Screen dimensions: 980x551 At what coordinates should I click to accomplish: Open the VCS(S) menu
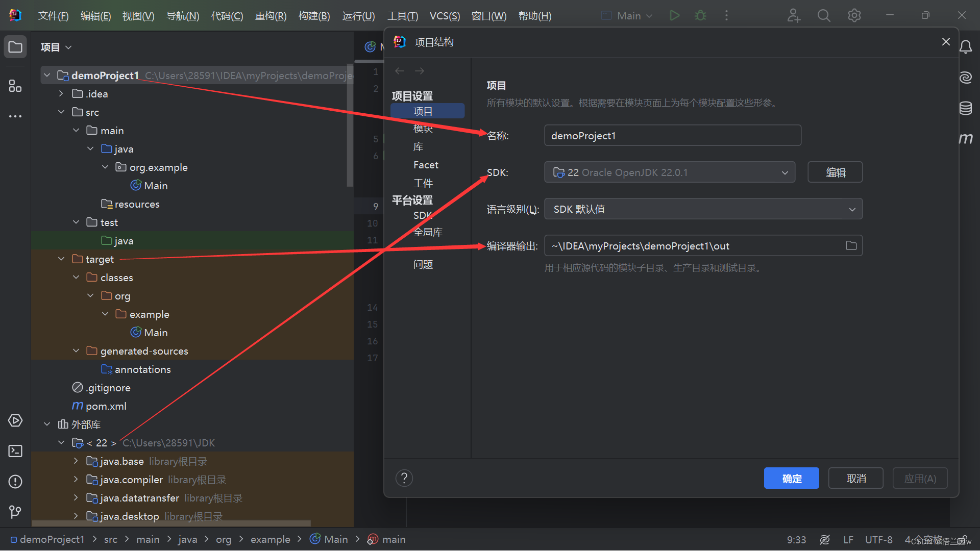[x=445, y=16]
